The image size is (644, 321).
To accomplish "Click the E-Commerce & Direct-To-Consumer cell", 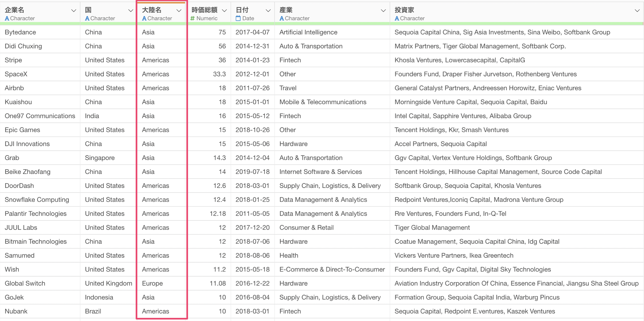I will click(x=332, y=270).
